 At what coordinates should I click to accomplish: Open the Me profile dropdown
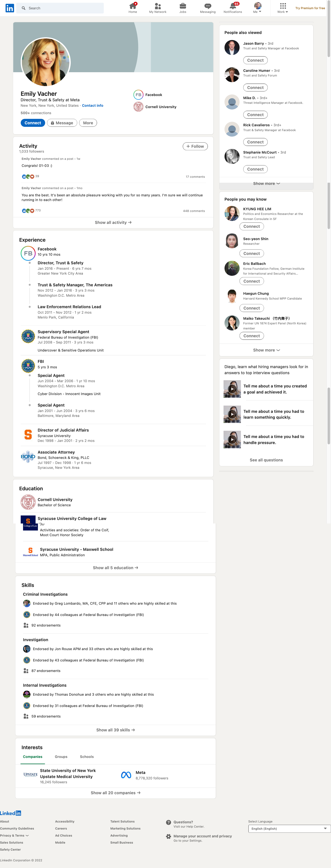pyautogui.click(x=258, y=8)
